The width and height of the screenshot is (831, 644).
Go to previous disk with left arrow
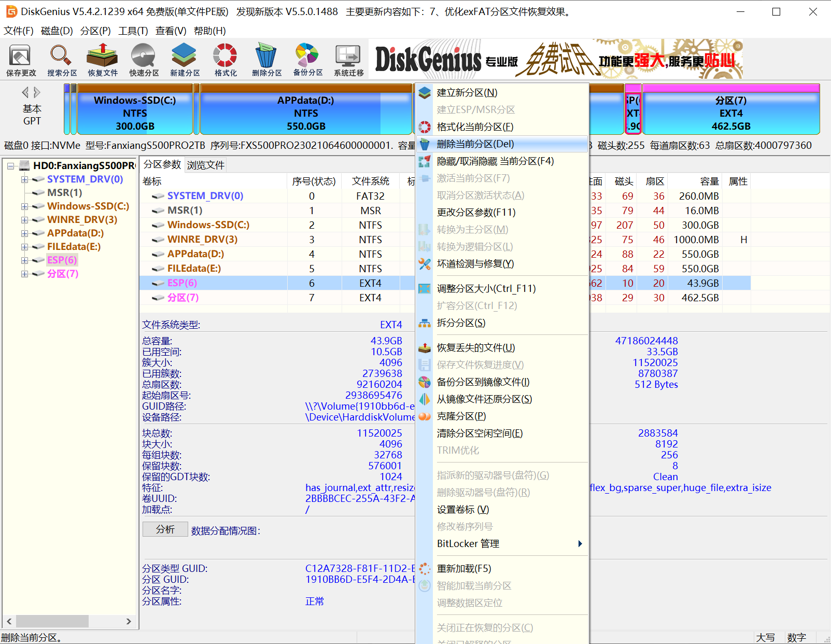tap(25, 92)
